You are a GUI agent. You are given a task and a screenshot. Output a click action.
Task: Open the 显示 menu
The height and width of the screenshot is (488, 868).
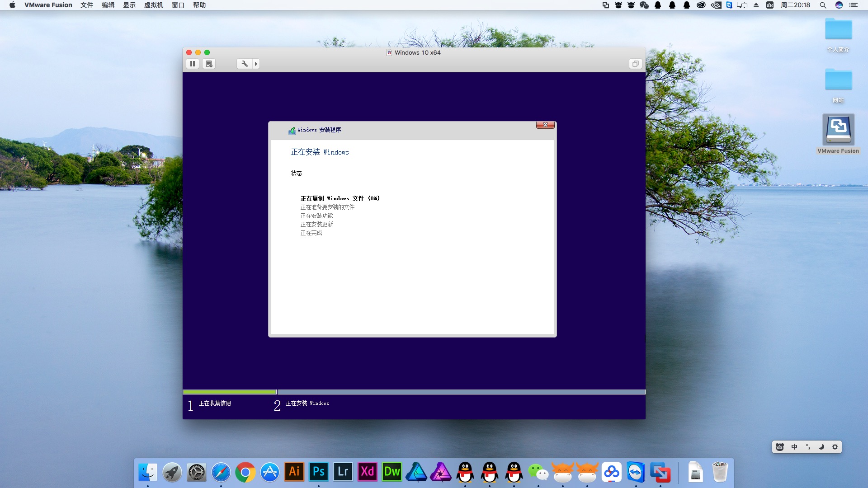[129, 5]
